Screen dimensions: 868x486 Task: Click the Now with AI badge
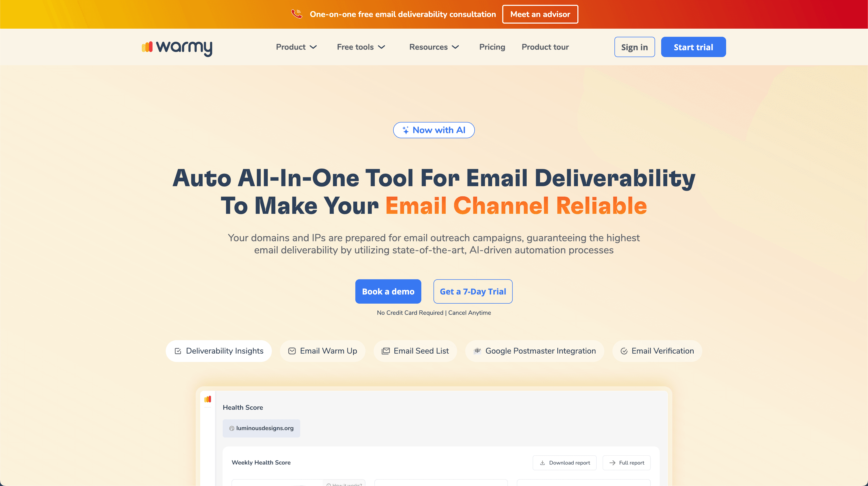pyautogui.click(x=434, y=130)
